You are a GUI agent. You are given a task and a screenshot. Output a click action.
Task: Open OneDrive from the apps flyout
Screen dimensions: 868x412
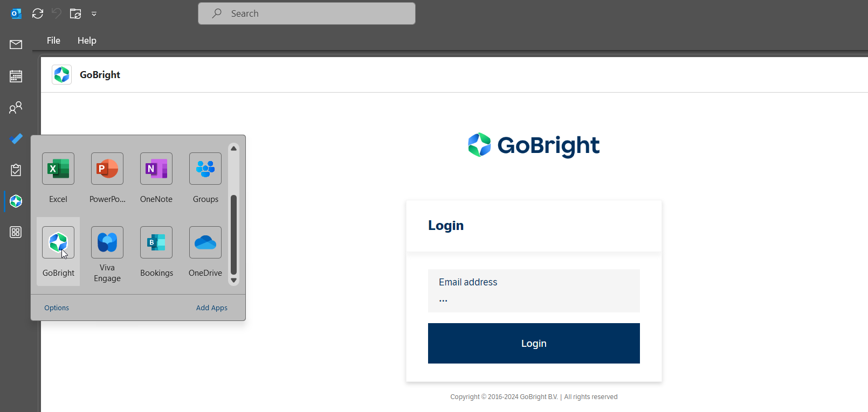point(205,243)
